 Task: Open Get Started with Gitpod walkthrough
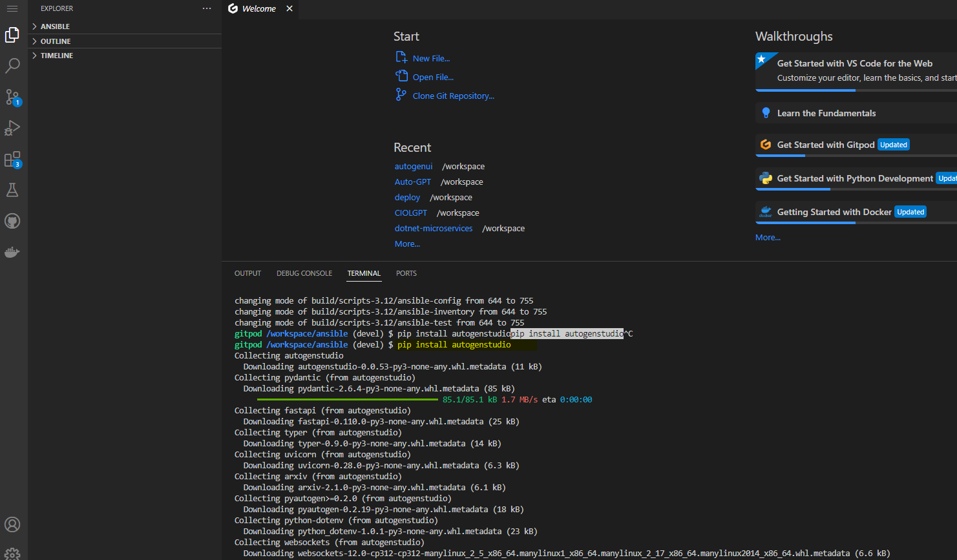[x=856, y=145]
